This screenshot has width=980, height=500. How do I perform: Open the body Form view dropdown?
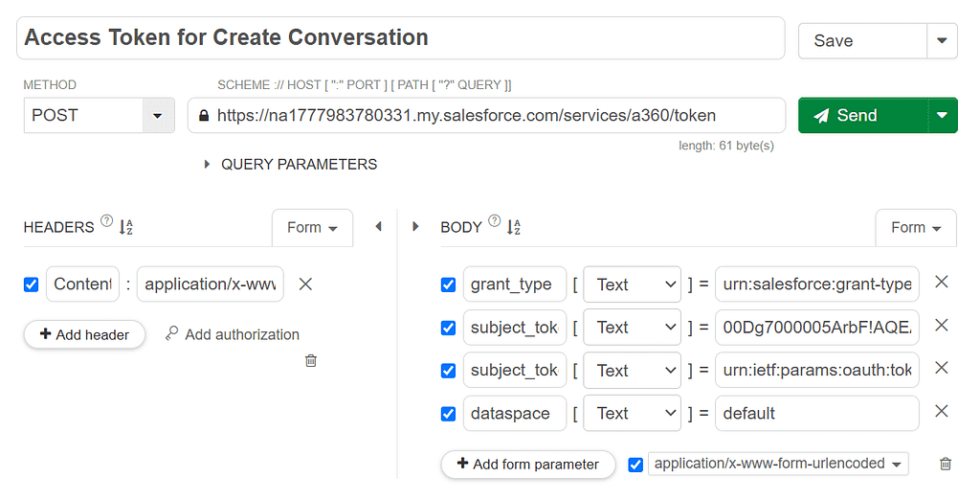(x=916, y=228)
